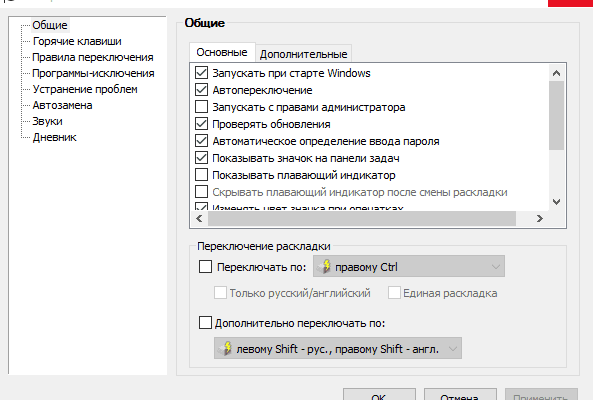Open 'Устранение проблем' section
The width and height of the screenshot is (593, 400).
pos(85,89)
